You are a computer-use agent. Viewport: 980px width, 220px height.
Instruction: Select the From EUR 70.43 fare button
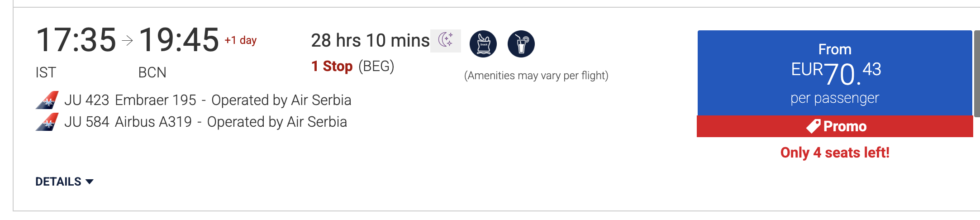[x=835, y=73]
